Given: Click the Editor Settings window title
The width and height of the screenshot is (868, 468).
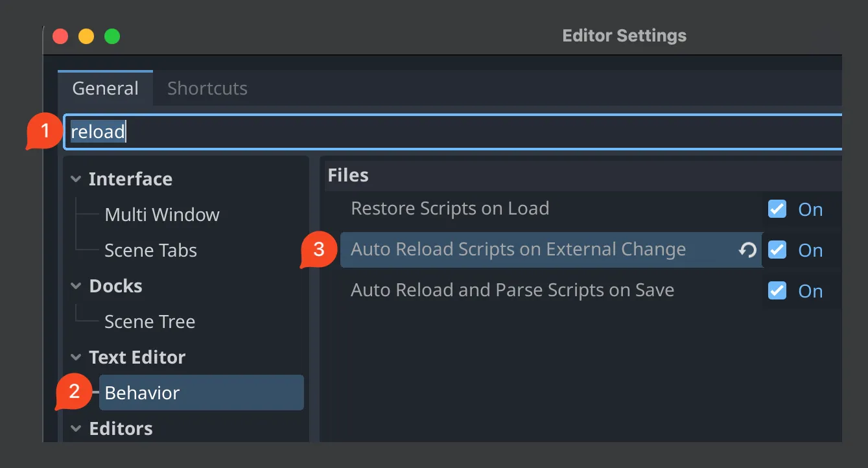Looking at the screenshot, I should (624, 36).
